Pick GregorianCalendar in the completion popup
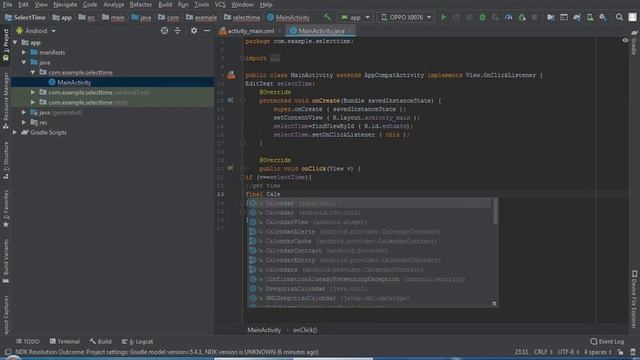 (369, 289)
